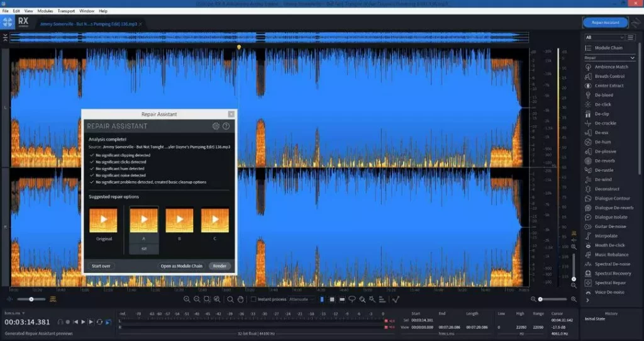
Task: Open the Voice De-noise module
Action: pos(604,292)
